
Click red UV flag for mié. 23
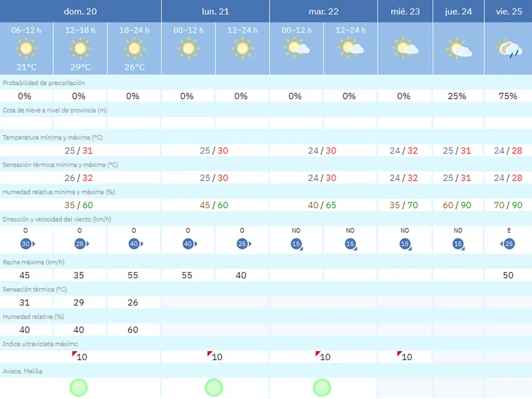[400, 354]
